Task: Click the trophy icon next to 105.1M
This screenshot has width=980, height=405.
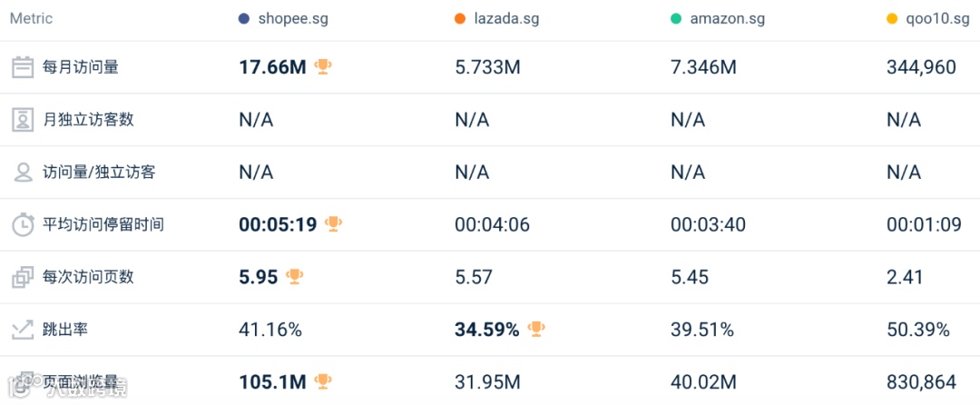Action: point(323,381)
